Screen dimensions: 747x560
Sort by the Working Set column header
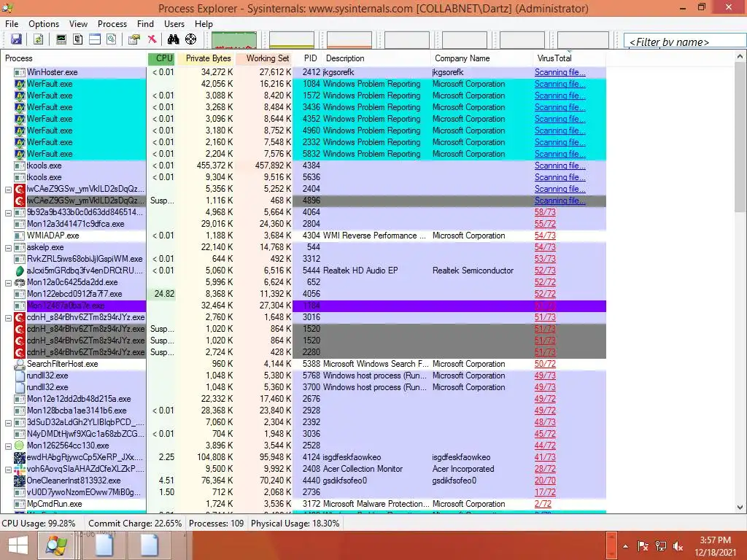point(264,58)
